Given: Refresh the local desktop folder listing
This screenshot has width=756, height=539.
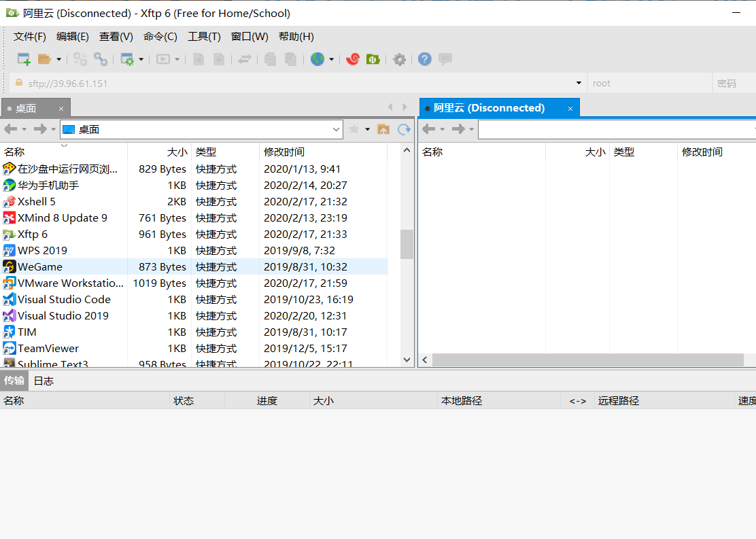Looking at the screenshot, I should [404, 129].
